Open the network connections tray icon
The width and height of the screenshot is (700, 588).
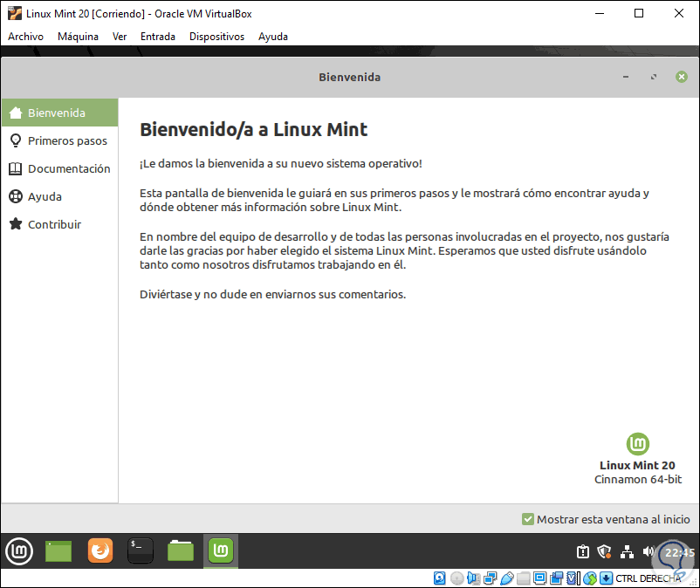[627, 552]
